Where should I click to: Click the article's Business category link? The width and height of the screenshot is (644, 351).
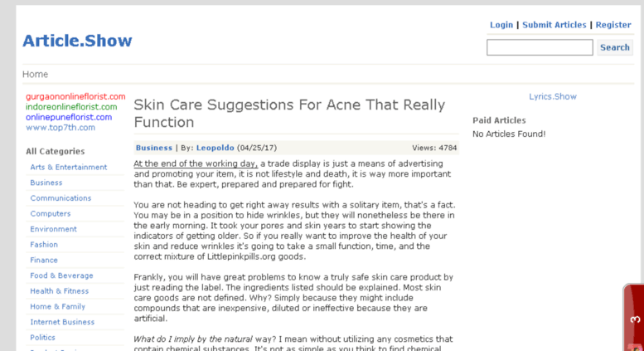pos(153,148)
